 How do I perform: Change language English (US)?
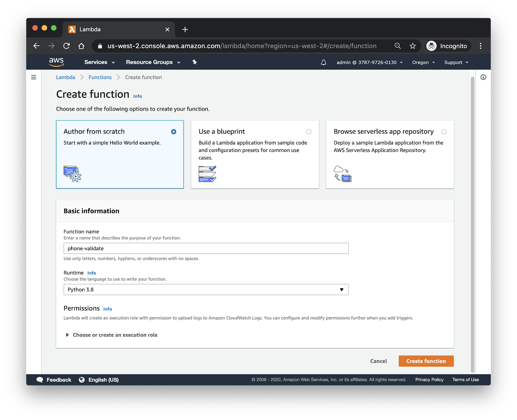click(103, 380)
